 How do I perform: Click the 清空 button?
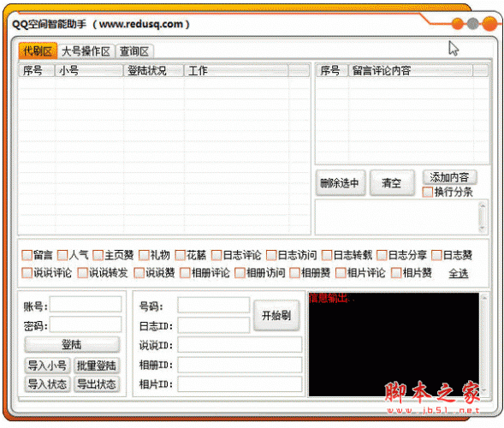(392, 183)
